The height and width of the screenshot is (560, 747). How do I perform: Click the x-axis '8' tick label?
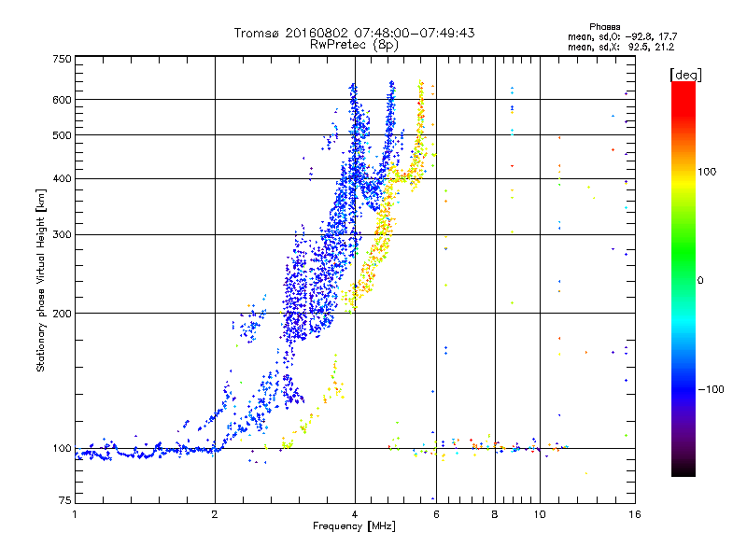click(x=495, y=514)
